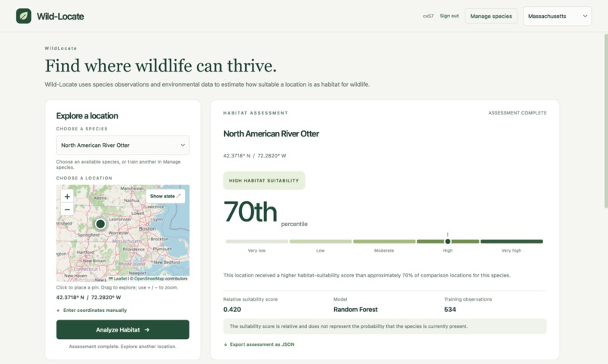Click the Training observations label
The width and height of the screenshot is (608, 364).
click(468, 299)
